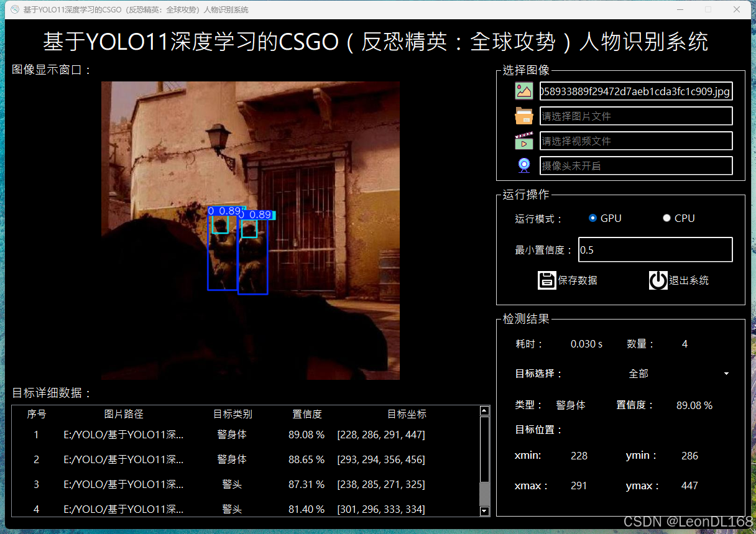This screenshot has height=534, width=756.
Task: Click the 摄像头未开启 field
Action: (636, 166)
